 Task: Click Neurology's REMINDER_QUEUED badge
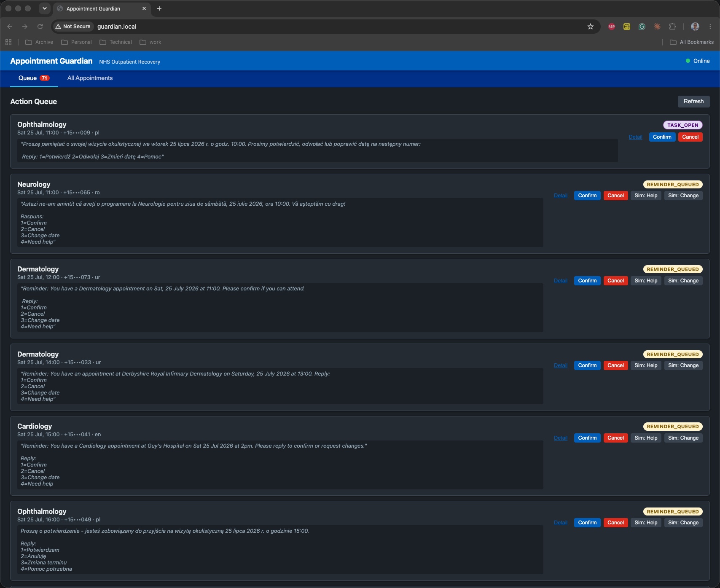point(673,185)
